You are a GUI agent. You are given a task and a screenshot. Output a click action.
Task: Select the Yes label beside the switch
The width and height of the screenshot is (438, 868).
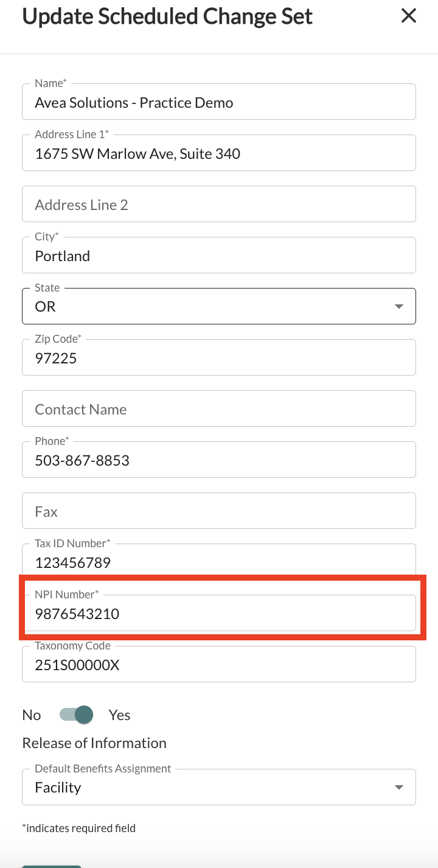(119, 715)
